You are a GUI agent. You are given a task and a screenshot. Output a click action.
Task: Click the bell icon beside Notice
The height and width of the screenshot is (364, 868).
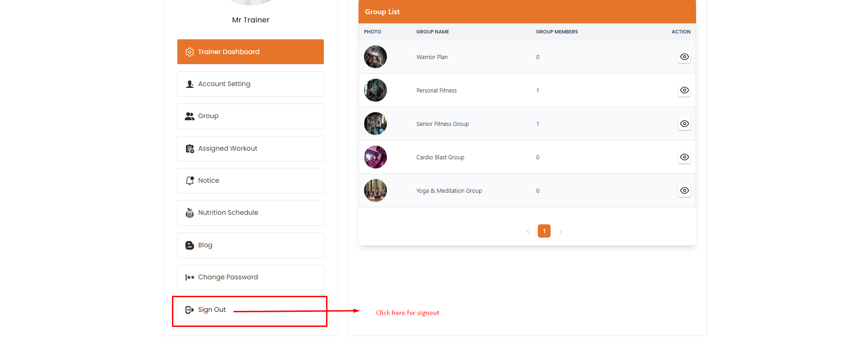(190, 181)
